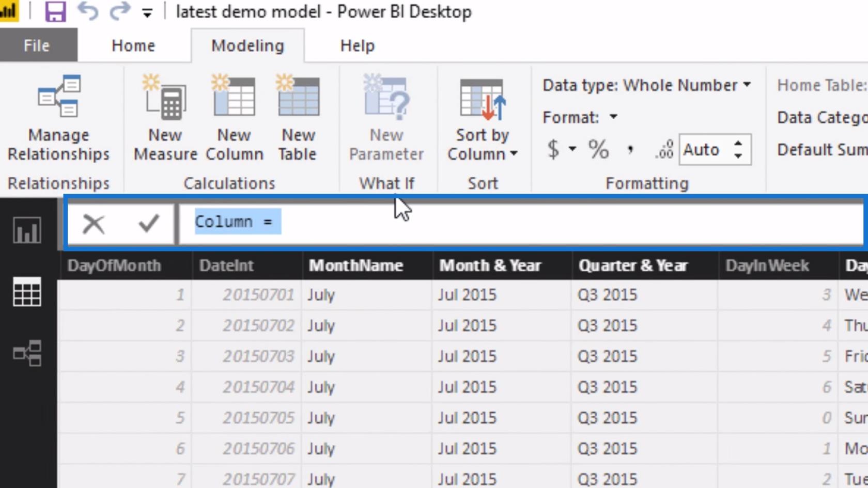This screenshot has height=488, width=868.
Task: Increase decimal places with up arrow
Action: click(738, 144)
